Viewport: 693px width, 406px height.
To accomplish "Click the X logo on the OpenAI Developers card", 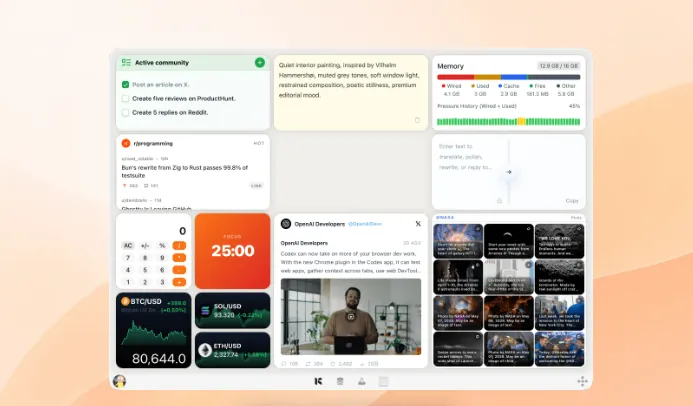I will (x=418, y=224).
